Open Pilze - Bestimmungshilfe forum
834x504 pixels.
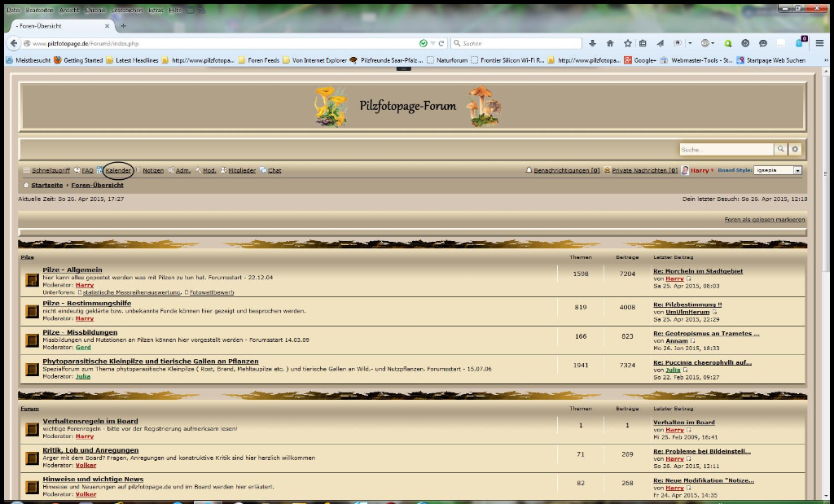(x=86, y=304)
